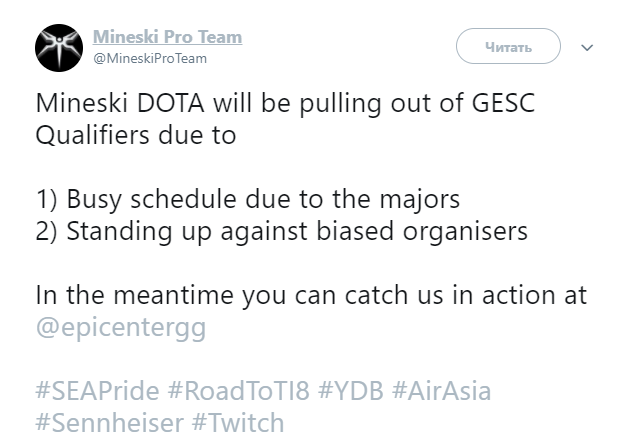The image size is (627, 447).
Task: Click the word 'organisers' in the tweet
Action: 465,232
